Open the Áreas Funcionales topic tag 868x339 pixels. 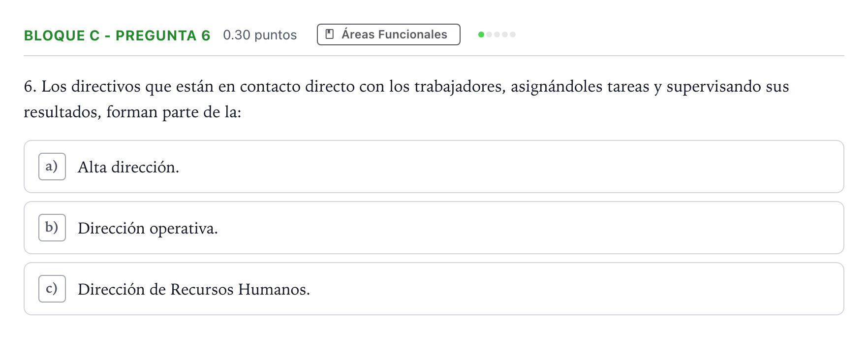click(x=388, y=34)
